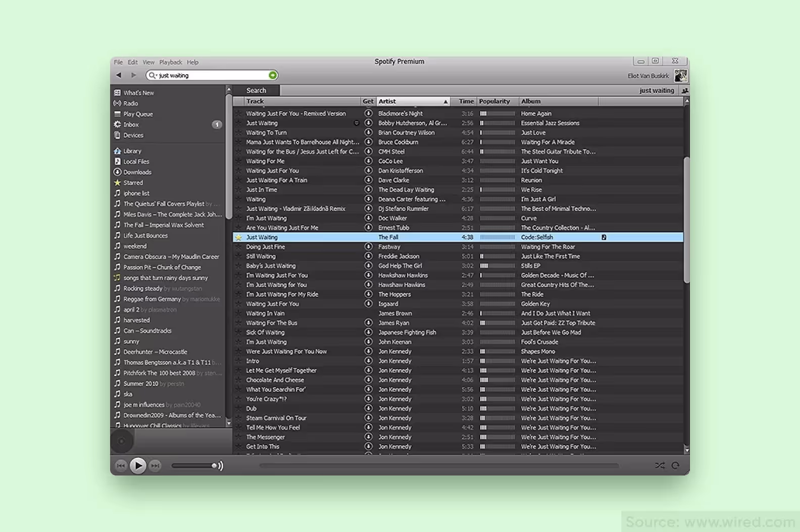Star Waiting In Vain track
Viewport: 800px width, 532px height.
[x=239, y=313]
